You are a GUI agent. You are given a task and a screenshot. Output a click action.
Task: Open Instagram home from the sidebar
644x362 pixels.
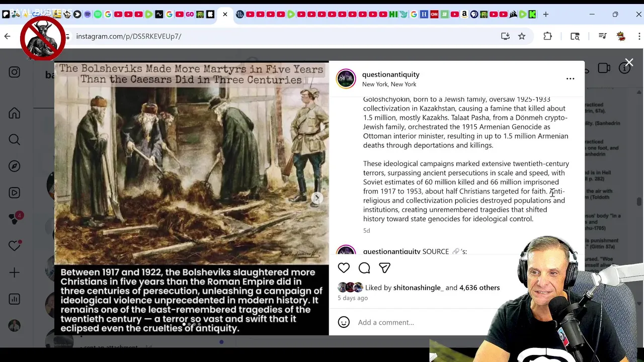[14, 113]
